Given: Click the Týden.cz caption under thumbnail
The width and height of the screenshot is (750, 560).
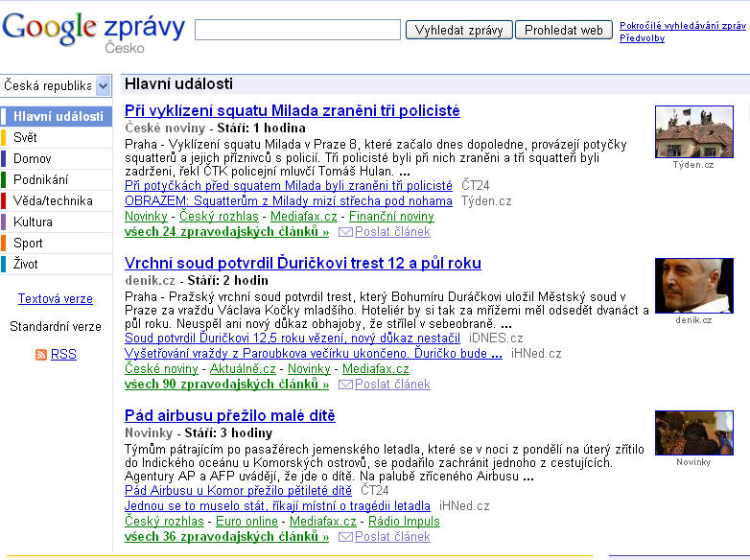Looking at the screenshot, I should pyautogui.click(x=693, y=165).
